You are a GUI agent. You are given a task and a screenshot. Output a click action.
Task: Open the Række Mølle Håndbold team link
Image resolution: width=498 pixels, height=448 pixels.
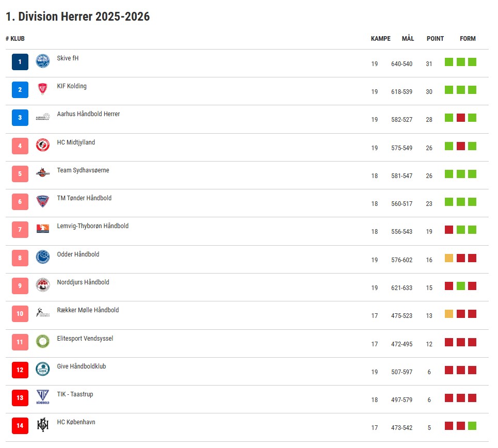coord(88,310)
